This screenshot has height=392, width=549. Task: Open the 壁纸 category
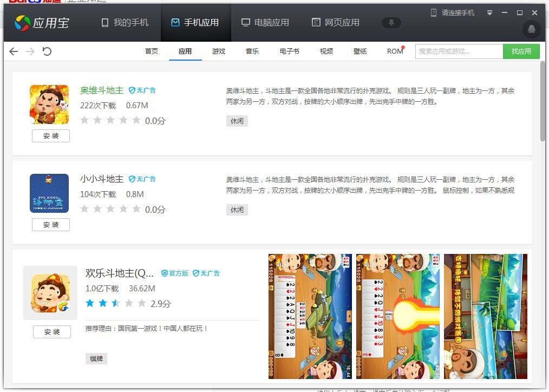point(360,51)
